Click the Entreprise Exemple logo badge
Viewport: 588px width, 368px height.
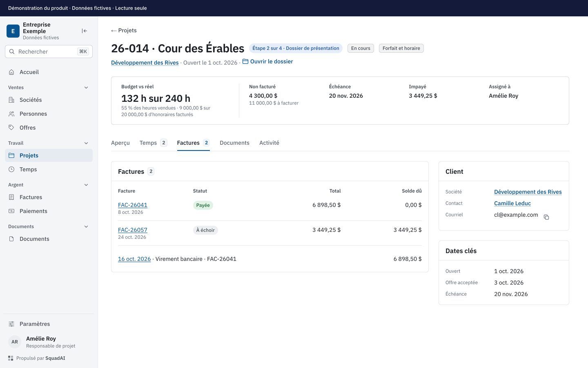pos(13,31)
